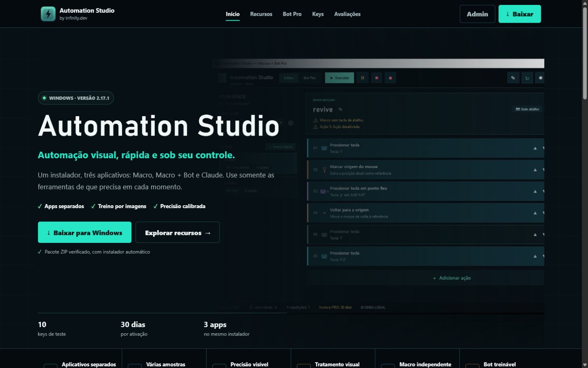Click the Admin button in header
Screen dimensions: 588x368
click(x=477, y=14)
